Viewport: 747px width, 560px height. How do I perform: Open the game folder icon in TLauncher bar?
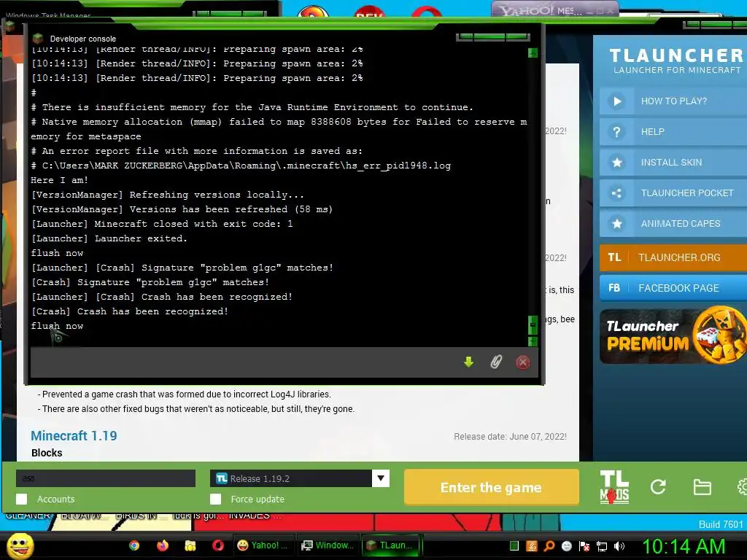pos(703,487)
